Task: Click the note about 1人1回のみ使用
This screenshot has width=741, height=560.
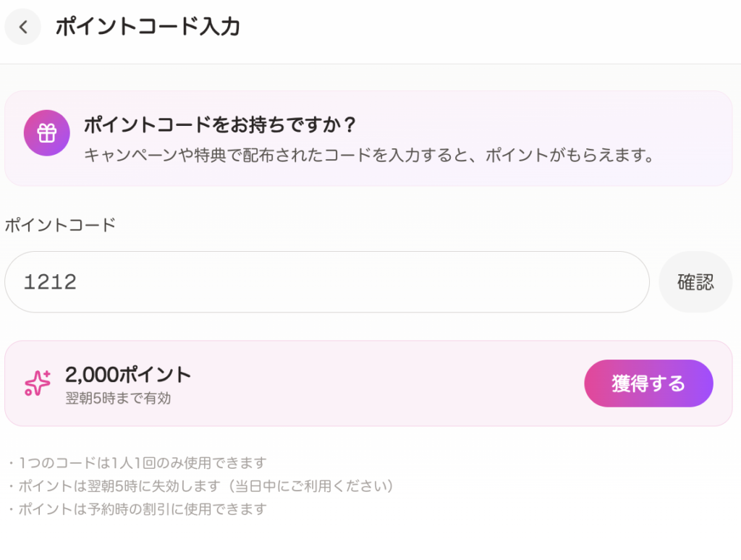Action: [x=137, y=463]
